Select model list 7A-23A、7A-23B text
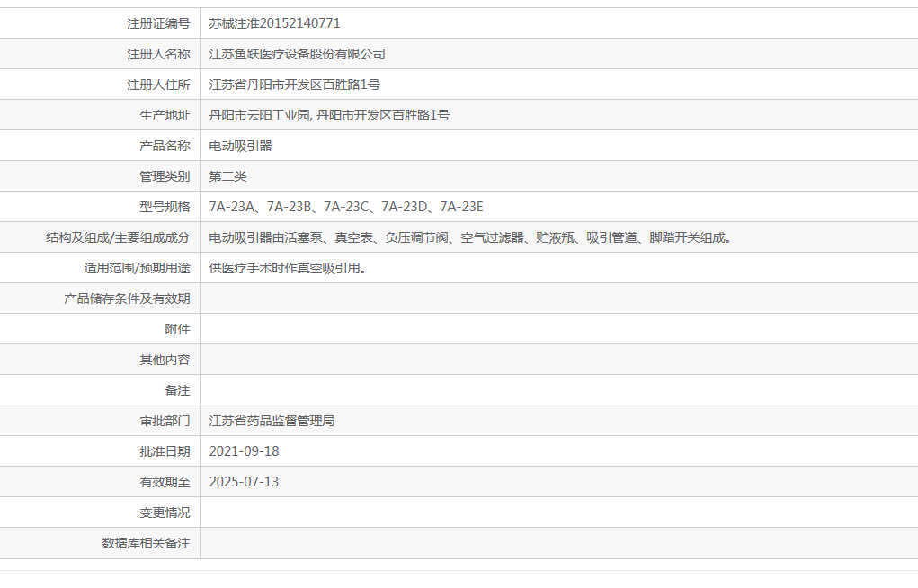This screenshot has width=918, height=588. pyautogui.click(x=260, y=207)
